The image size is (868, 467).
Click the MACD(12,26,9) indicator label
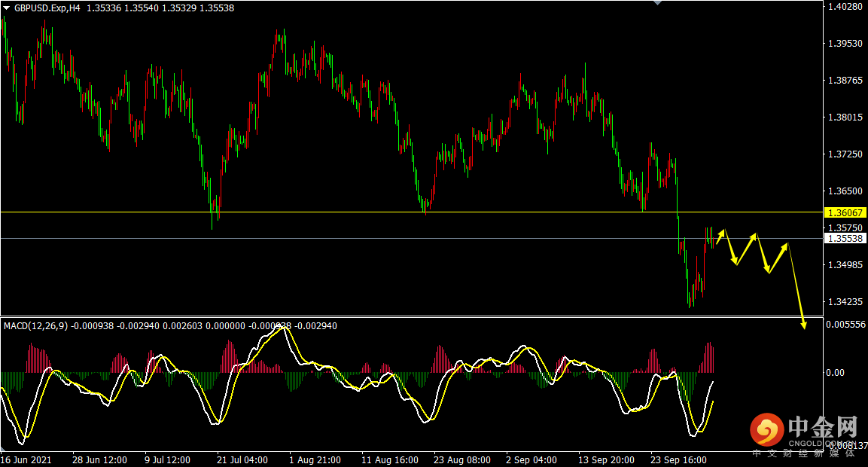35,326
